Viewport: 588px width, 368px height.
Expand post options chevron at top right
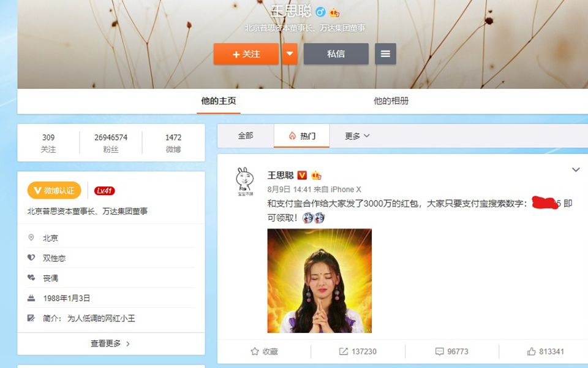[576, 170]
